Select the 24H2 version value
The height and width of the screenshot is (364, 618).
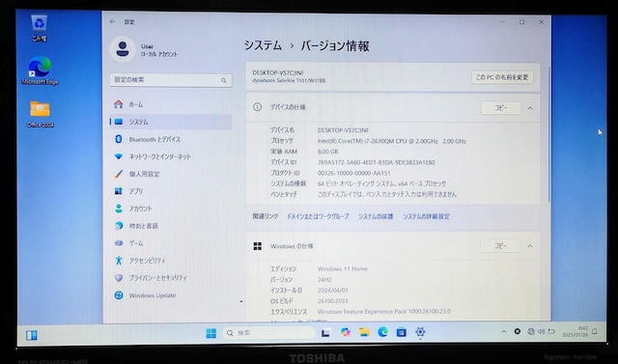[324, 280]
